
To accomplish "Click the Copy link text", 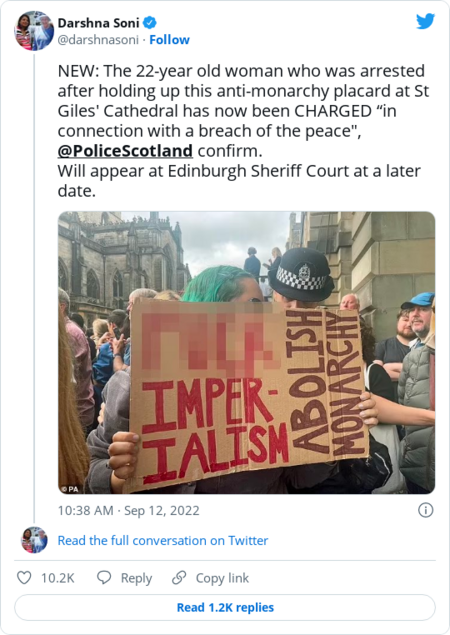I will pos(222,578).
